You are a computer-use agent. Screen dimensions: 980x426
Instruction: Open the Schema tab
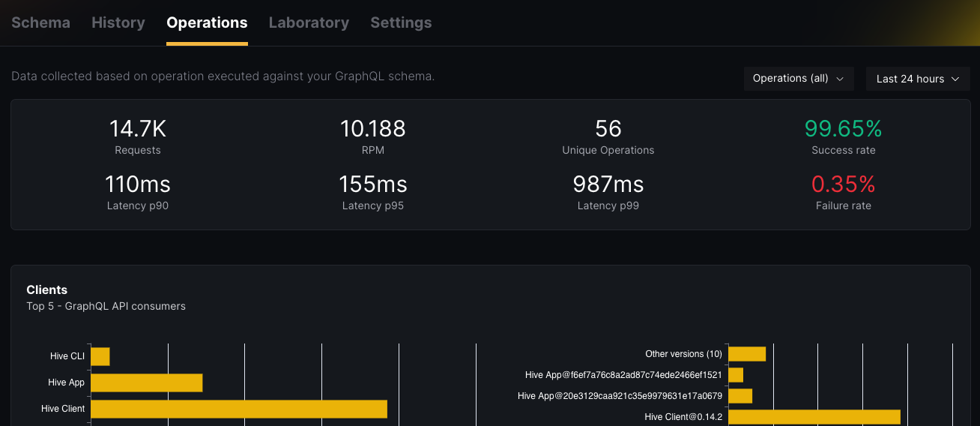click(41, 22)
